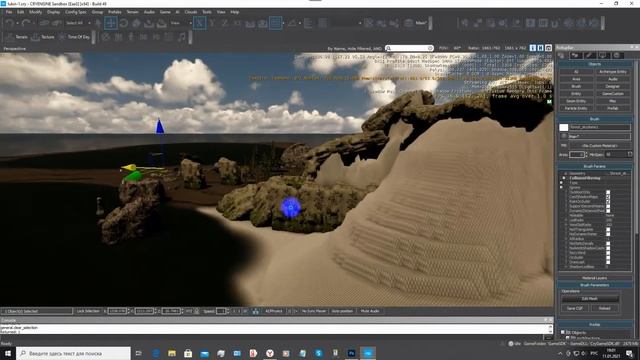Expand the Material Layers rollup
The height and width of the screenshot is (360, 640).
coord(595,278)
